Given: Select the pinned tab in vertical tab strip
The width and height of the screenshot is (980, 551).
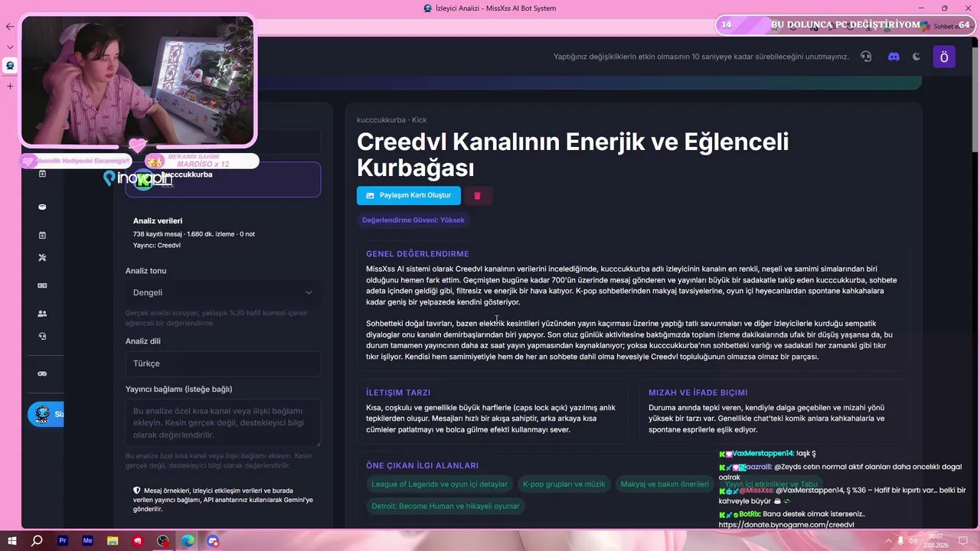Looking at the screenshot, I should [10, 66].
